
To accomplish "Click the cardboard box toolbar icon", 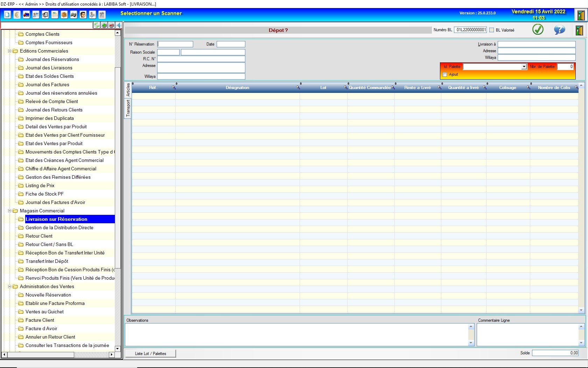I will coord(64,15).
